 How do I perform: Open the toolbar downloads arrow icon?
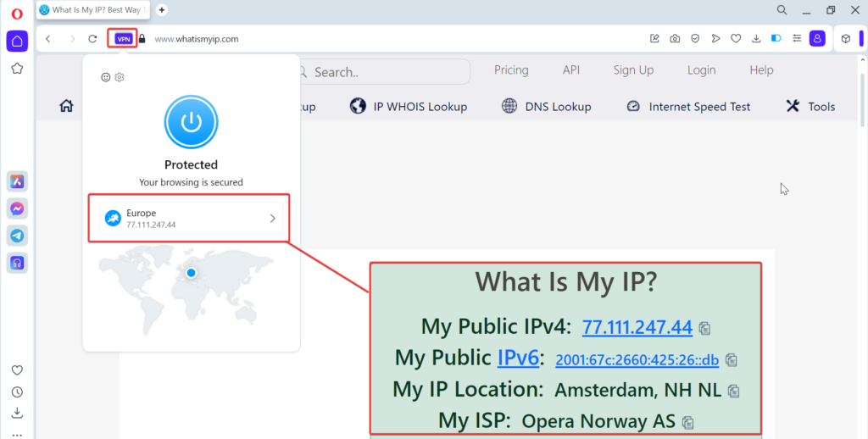pos(756,39)
